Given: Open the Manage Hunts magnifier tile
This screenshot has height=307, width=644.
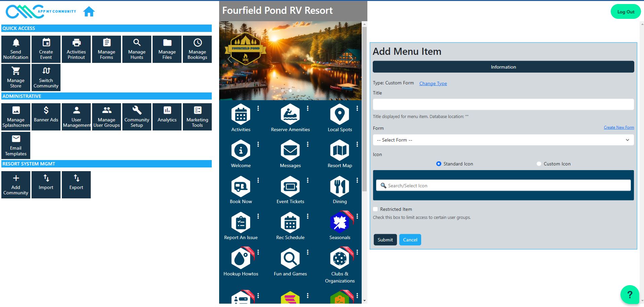Looking at the screenshot, I should coord(137,49).
